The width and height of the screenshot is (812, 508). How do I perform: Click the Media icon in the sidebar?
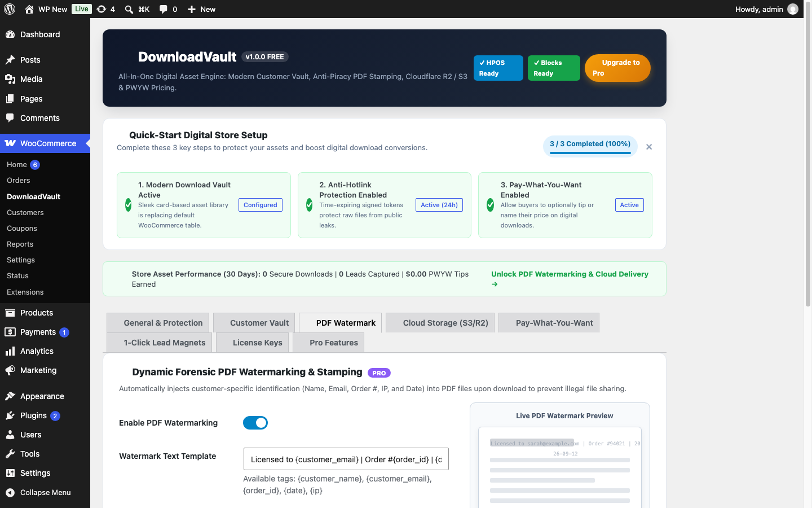[x=10, y=79]
